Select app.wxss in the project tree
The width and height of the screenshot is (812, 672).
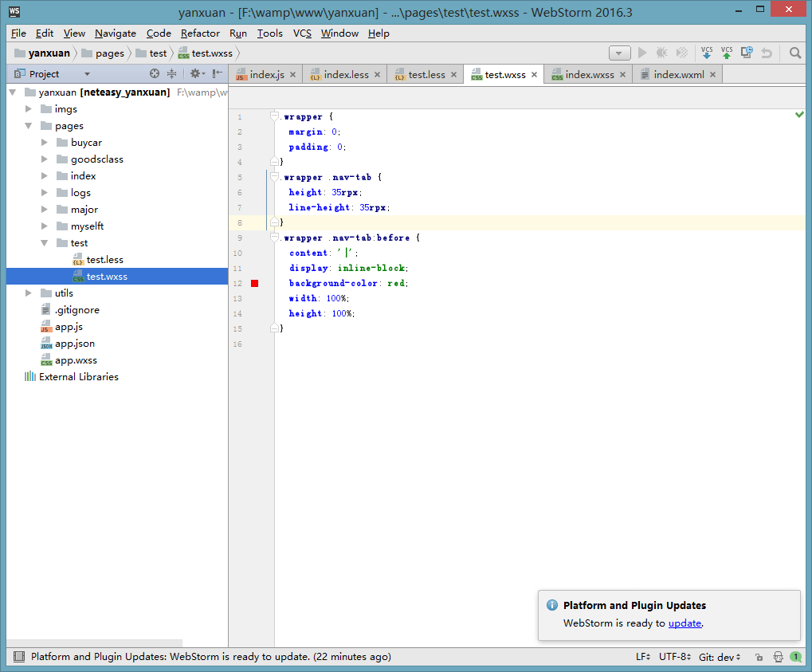pyautogui.click(x=76, y=360)
